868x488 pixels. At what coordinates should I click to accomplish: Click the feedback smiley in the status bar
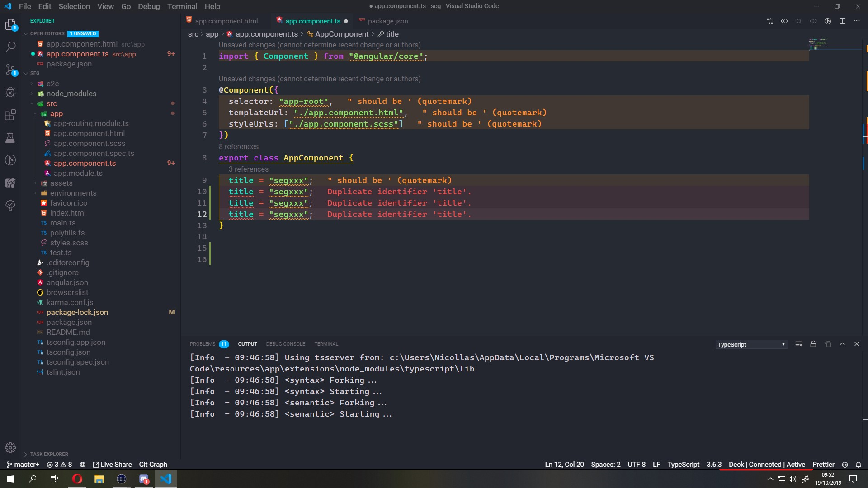click(x=845, y=465)
